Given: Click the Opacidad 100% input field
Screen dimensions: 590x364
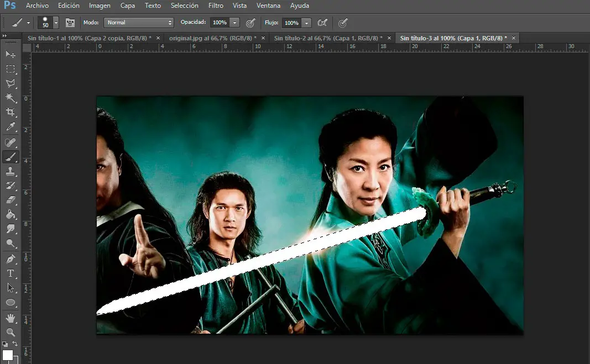Looking at the screenshot, I should point(220,23).
